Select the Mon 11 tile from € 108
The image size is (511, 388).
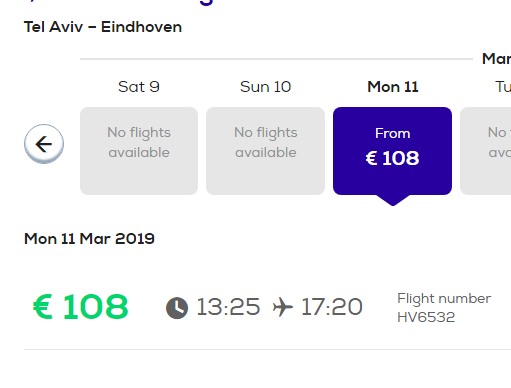pyautogui.click(x=392, y=151)
